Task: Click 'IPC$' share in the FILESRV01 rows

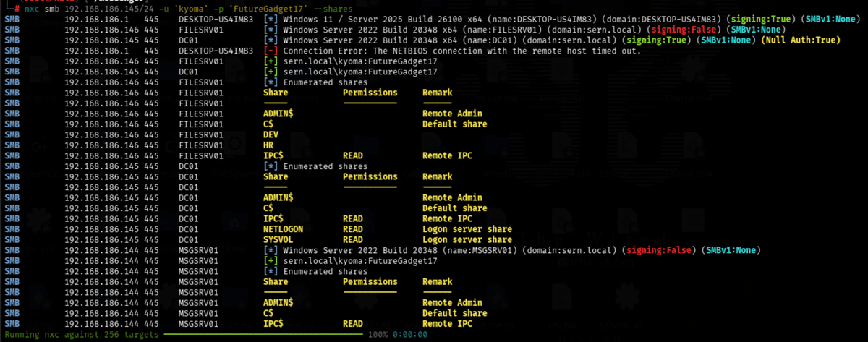Action: point(273,155)
